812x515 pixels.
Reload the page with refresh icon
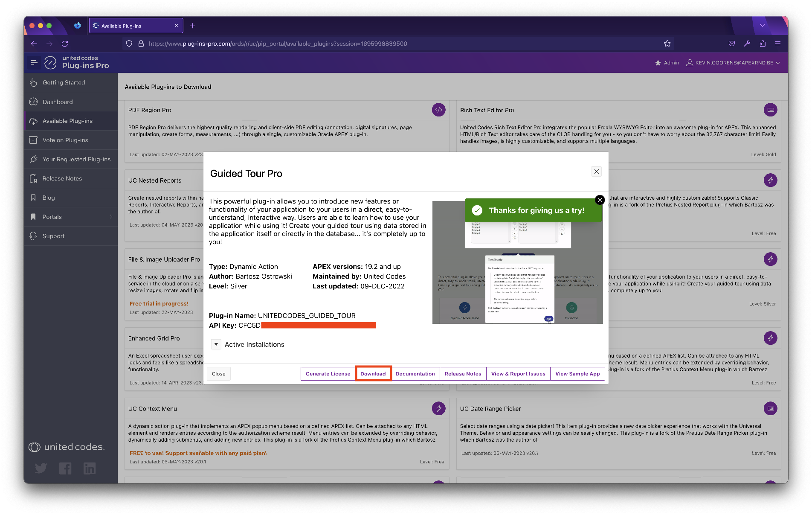pyautogui.click(x=65, y=44)
